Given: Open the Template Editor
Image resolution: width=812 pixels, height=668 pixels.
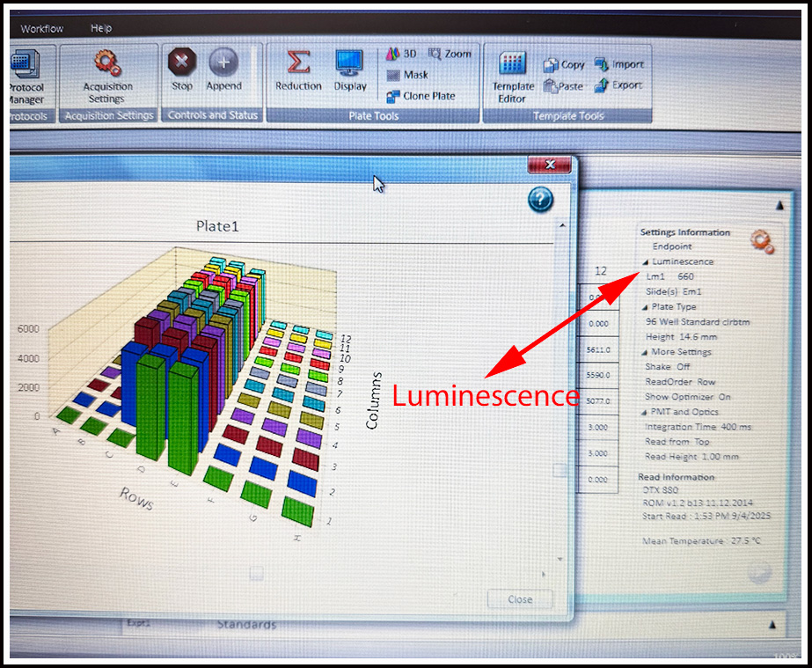Looking at the screenshot, I should 513,76.
